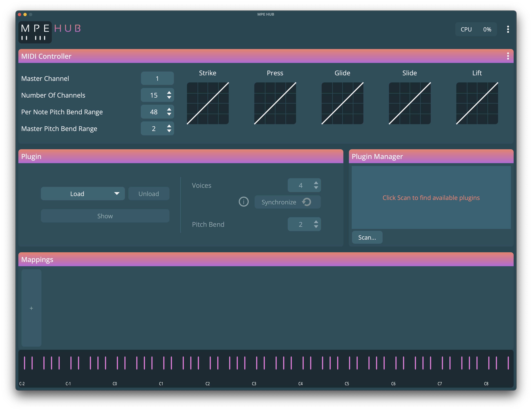Open the Press response curve graph
532x411 pixels.
[275, 103]
